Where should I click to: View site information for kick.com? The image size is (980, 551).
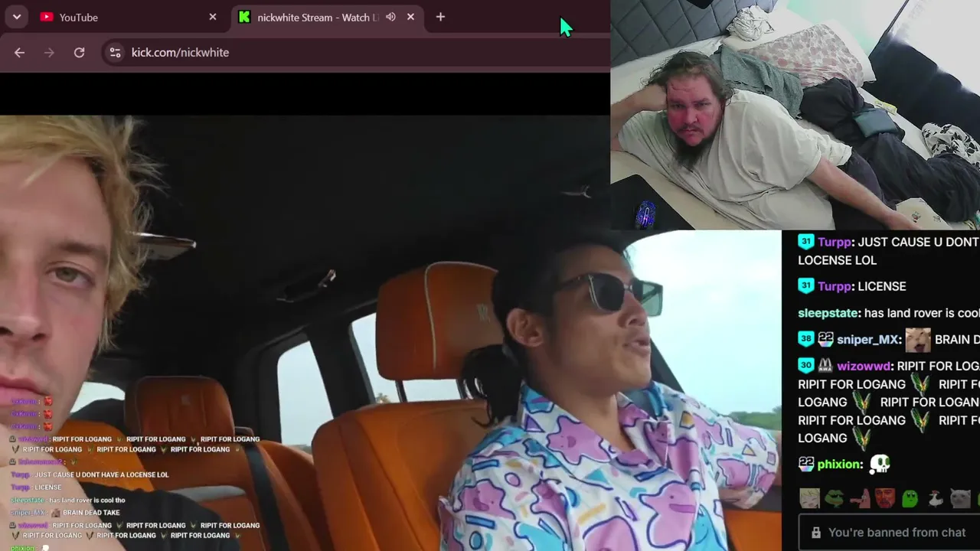[x=115, y=53]
